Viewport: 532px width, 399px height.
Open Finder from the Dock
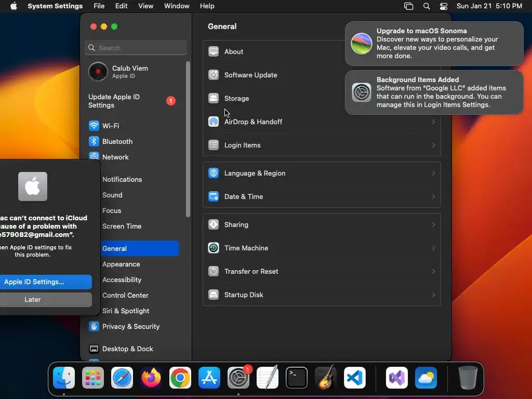pos(64,378)
